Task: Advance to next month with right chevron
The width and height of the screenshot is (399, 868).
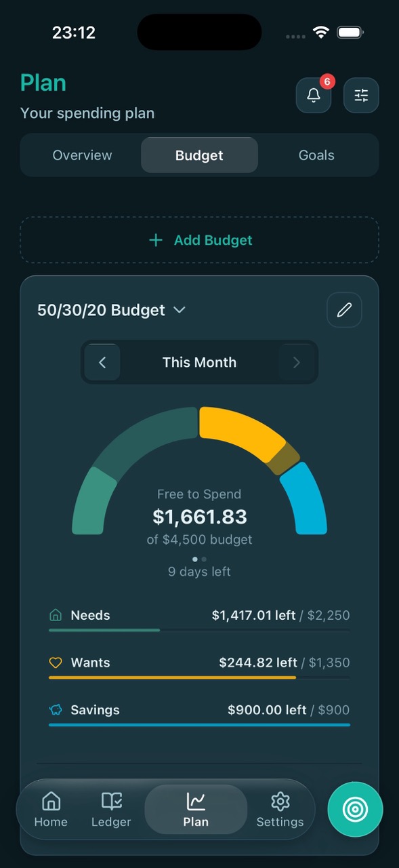Action: (296, 362)
